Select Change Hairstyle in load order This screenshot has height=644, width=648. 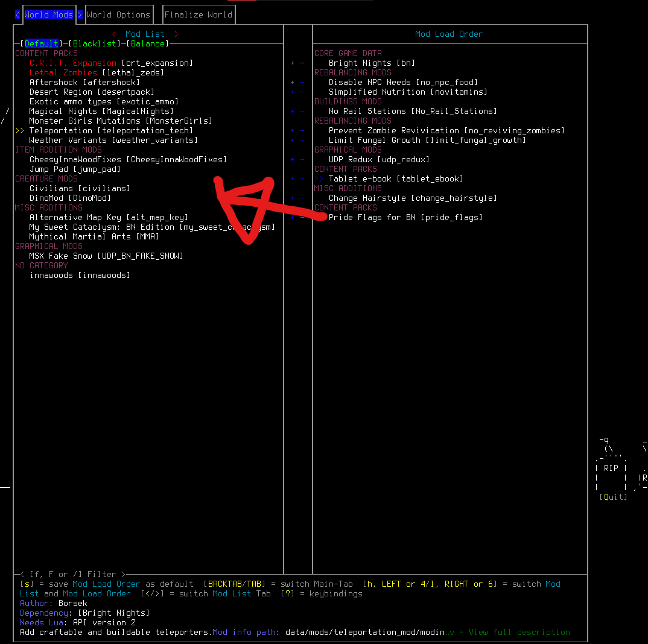pos(413,198)
